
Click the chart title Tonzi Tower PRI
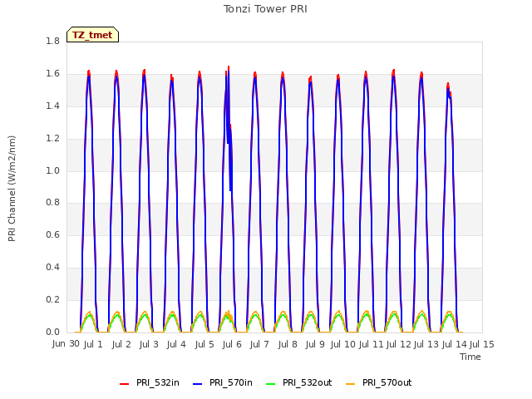pyautogui.click(x=265, y=9)
